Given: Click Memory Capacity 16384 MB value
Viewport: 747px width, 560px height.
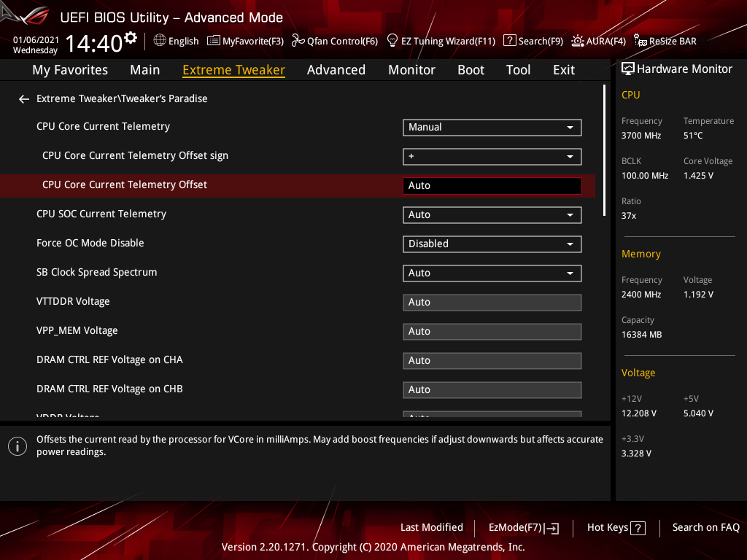Looking at the screenshot, I should coord(642,335).
